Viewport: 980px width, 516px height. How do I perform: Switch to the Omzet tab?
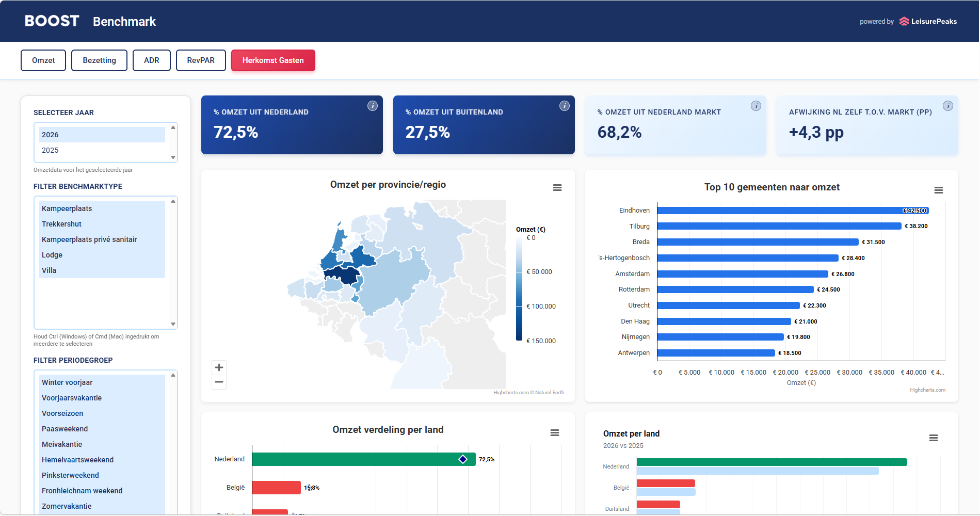(43, 60)
